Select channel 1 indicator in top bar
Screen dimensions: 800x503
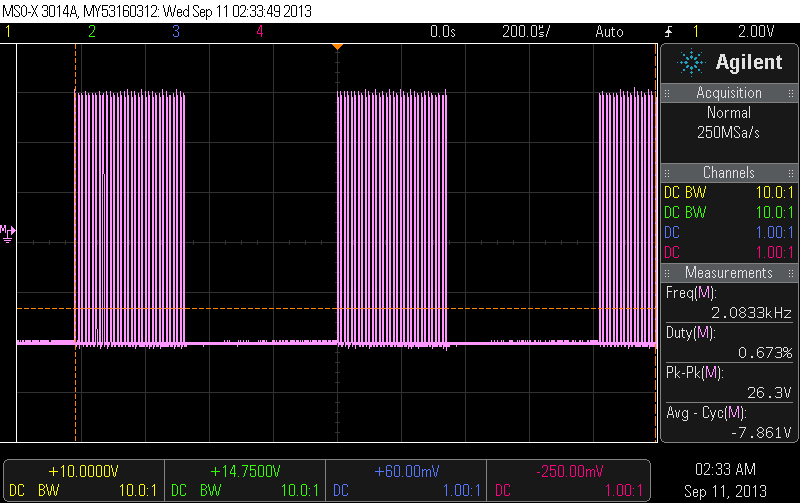point(8,32)
